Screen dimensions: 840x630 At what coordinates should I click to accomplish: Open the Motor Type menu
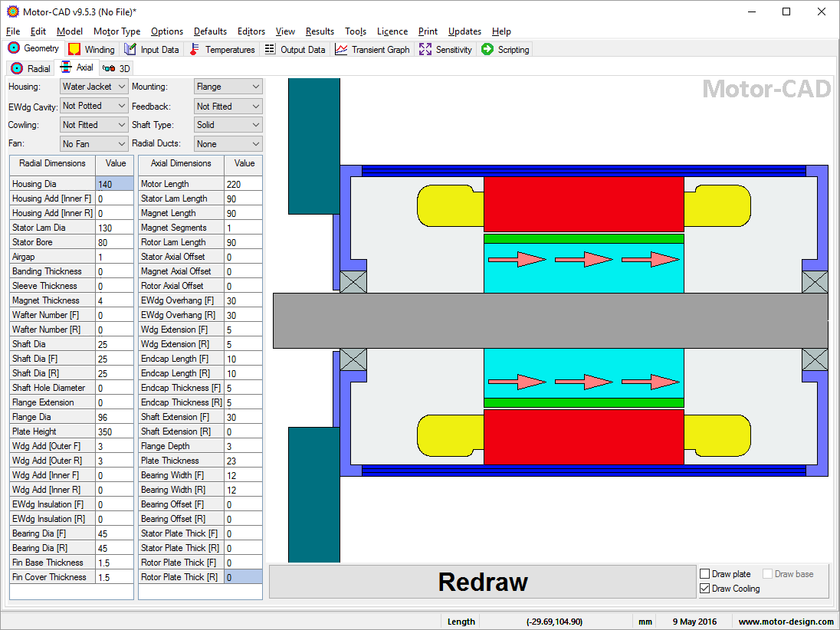pos(116,31)
